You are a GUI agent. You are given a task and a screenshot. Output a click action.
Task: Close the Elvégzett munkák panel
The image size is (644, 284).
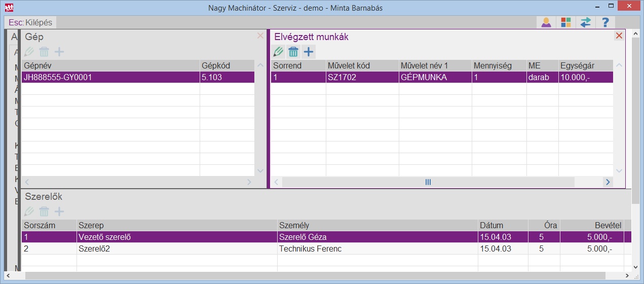point(619,35)
